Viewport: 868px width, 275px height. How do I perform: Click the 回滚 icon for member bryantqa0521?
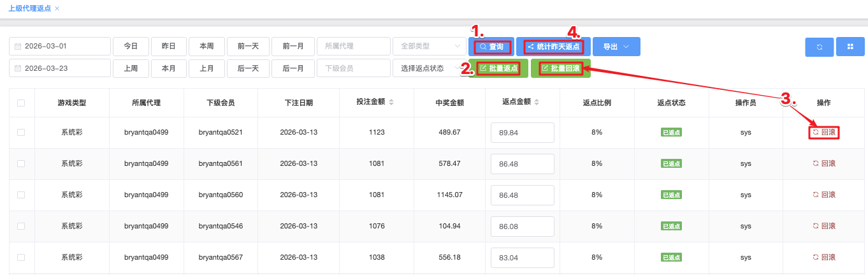point(815,132)
